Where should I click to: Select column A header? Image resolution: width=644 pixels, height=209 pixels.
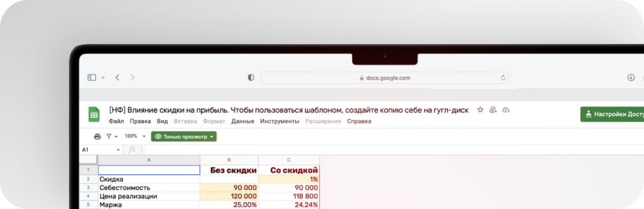tap(149, 160)
